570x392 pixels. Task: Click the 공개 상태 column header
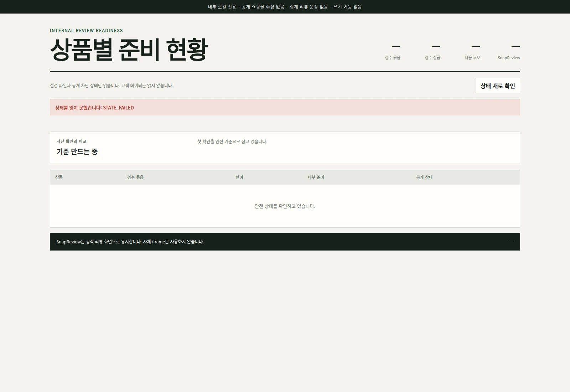424,177
